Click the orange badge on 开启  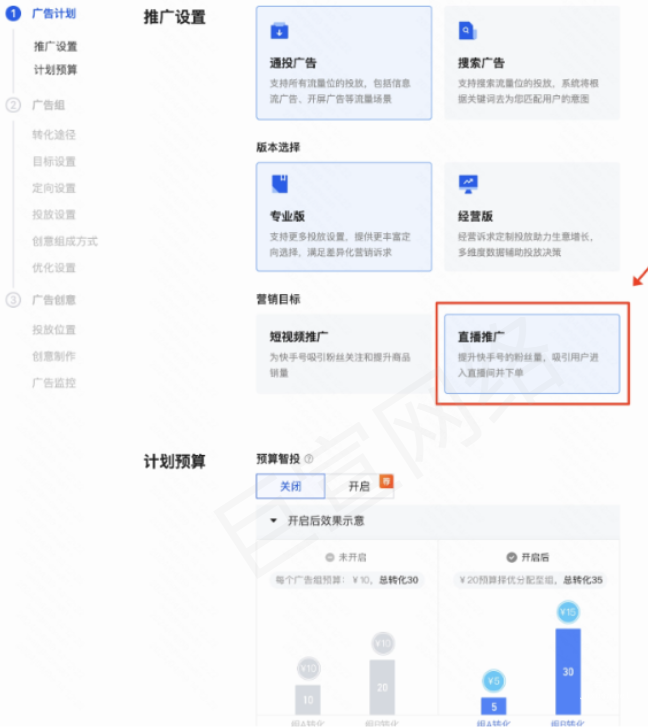point(386,481)
